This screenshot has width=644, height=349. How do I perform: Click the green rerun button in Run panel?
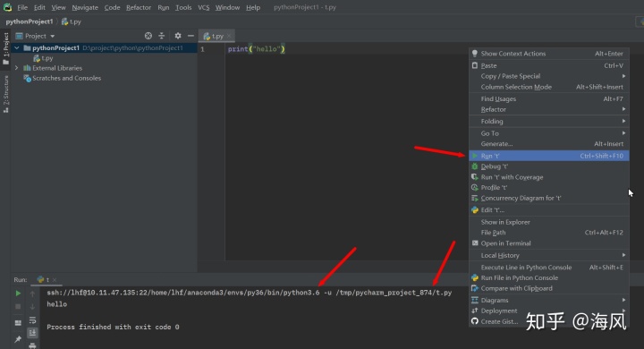[x=18, y=294]
